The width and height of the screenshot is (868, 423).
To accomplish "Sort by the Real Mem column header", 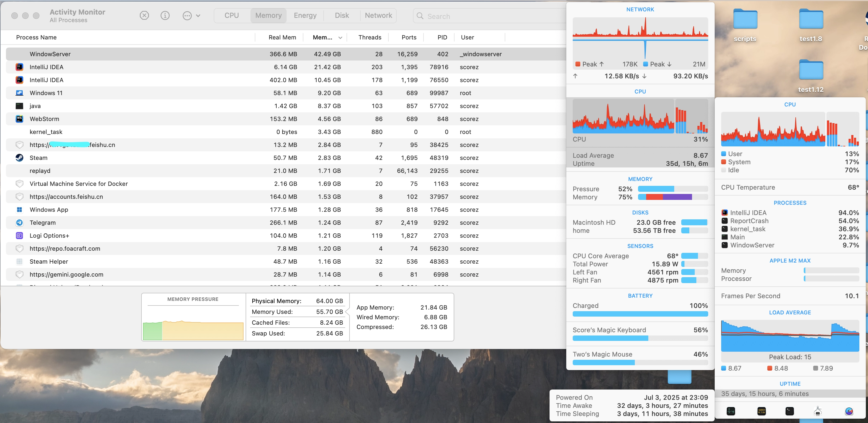I will 282,38.
